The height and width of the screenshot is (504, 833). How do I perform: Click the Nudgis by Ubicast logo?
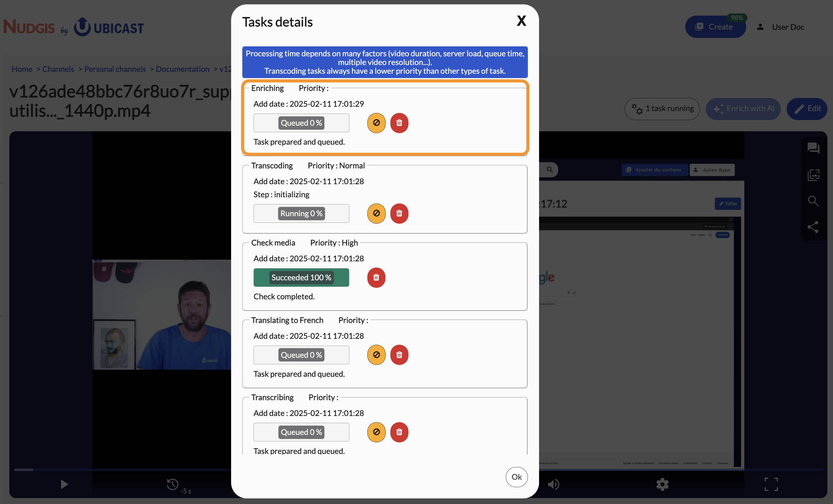click(x=74, y=27)
